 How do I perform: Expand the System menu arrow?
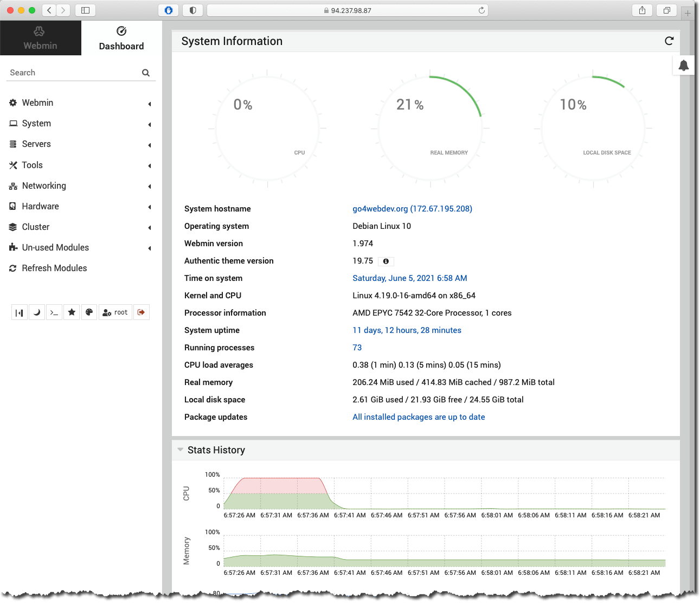point(150,124)
